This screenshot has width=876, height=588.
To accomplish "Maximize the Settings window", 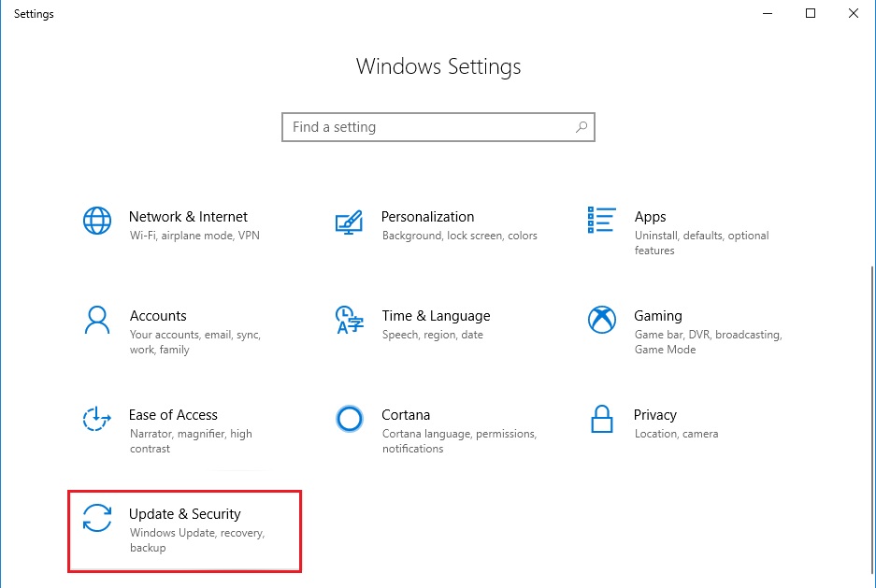I will 811,14.
